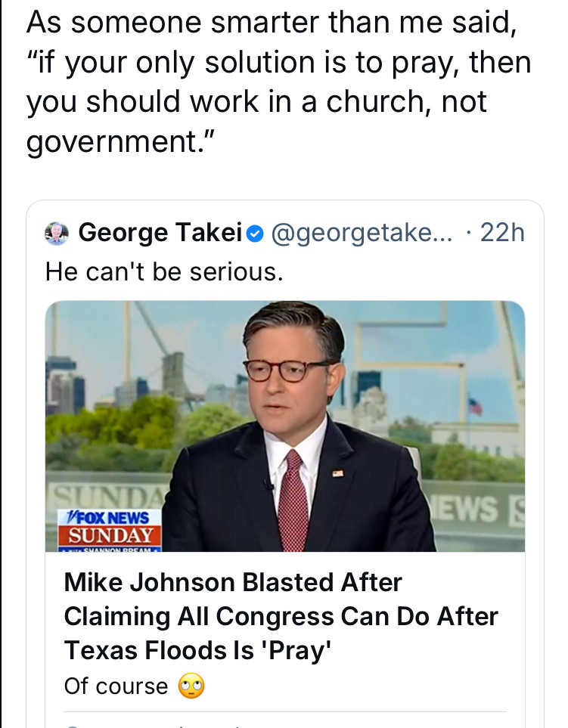Tap George Takei's profile avatar

click(57, 234)
